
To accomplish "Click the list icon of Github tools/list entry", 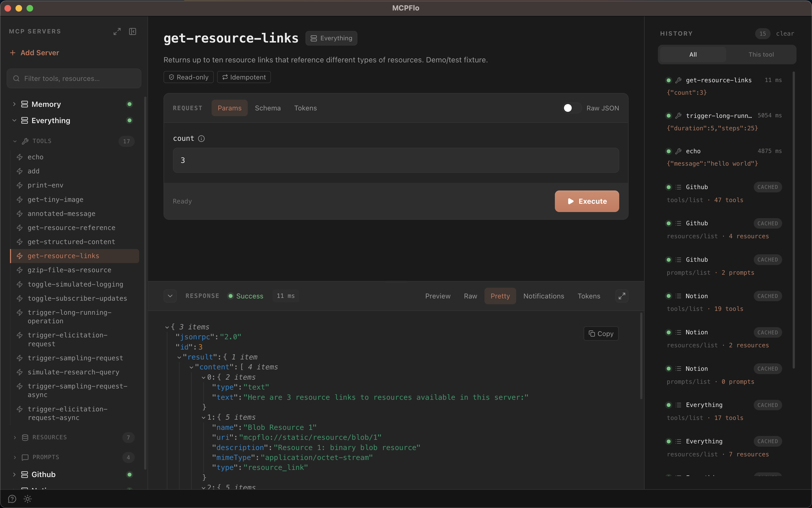I will (678, 187).
